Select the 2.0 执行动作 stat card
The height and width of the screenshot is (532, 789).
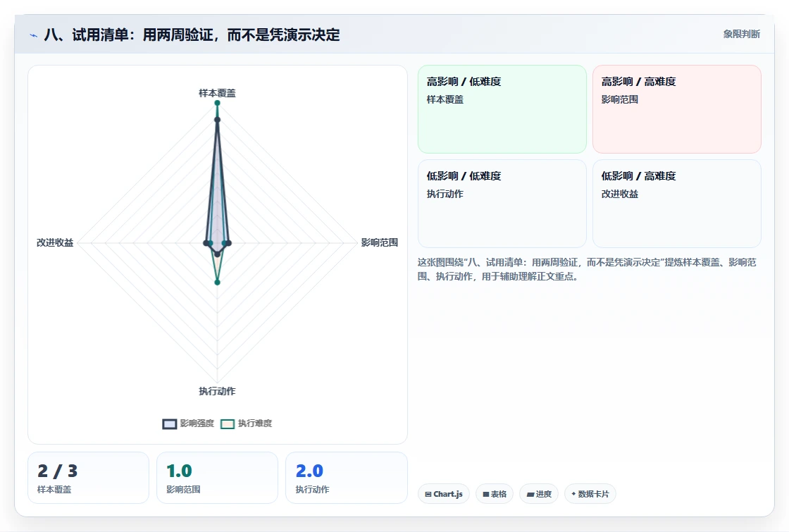347,478
